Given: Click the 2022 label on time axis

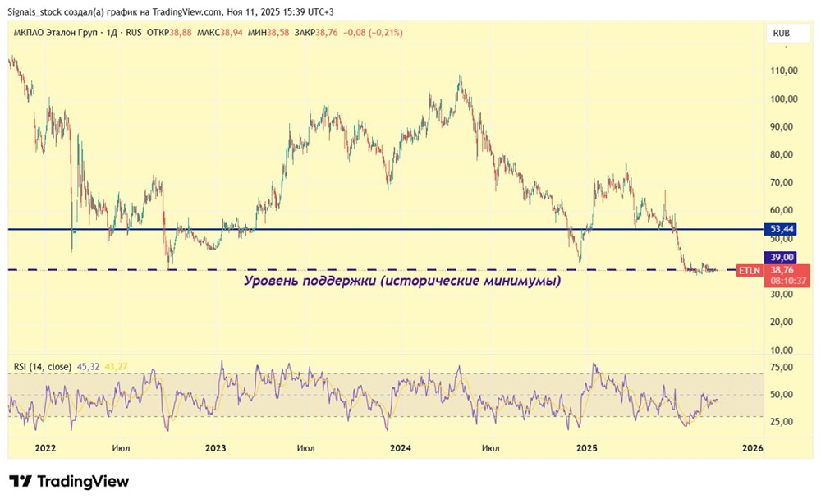Looking at the screenshot, I should [45, 448].
